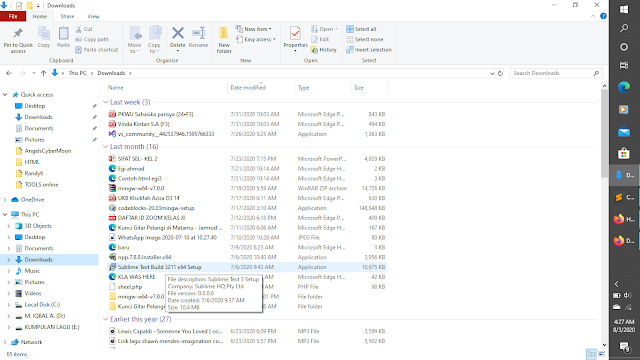Switch to the Home tab
This screenshot has width=640, height=360.
[40, 16]
